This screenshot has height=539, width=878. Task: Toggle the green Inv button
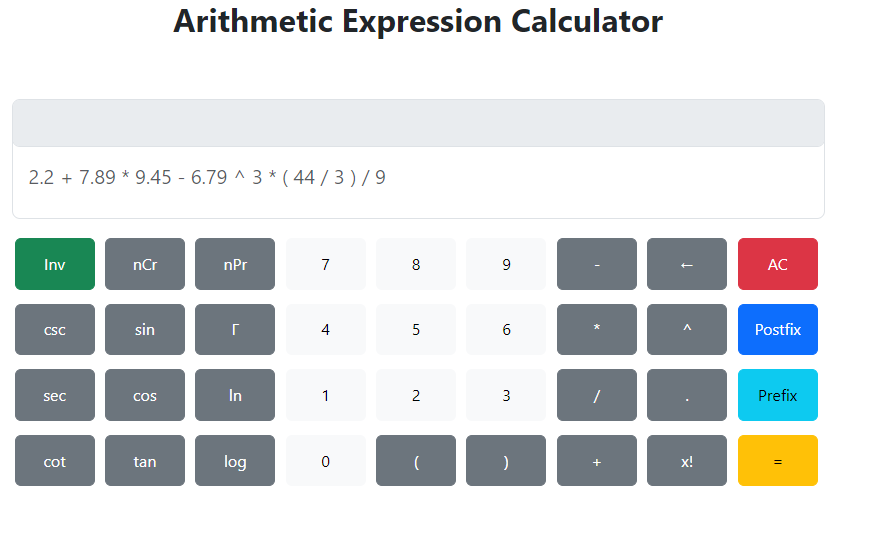click(x=55, y=264)
